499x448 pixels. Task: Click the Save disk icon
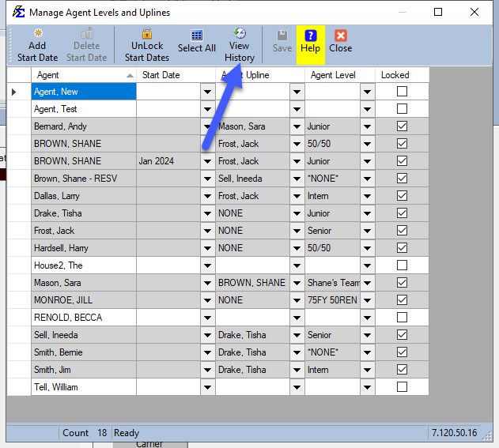(282, 36)
